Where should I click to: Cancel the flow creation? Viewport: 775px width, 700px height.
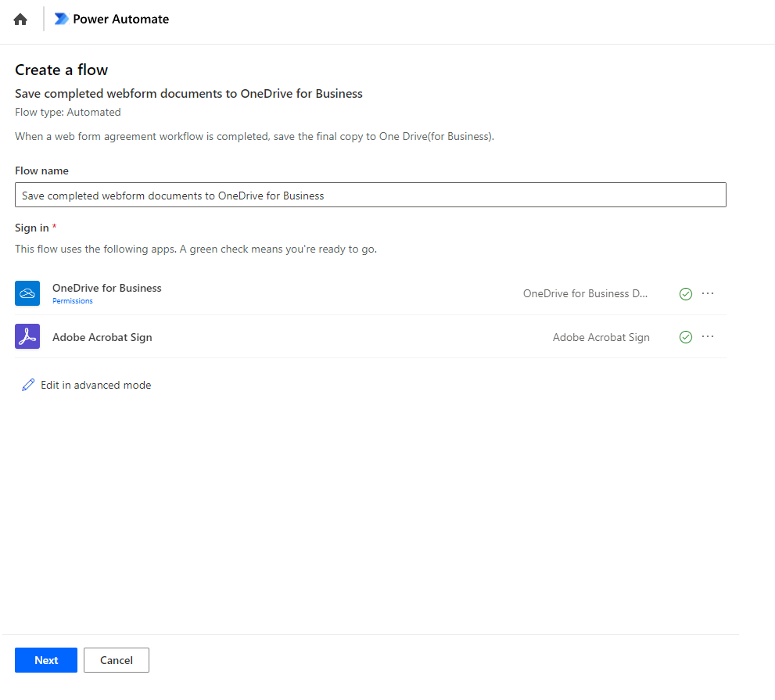tap(117, 660)
